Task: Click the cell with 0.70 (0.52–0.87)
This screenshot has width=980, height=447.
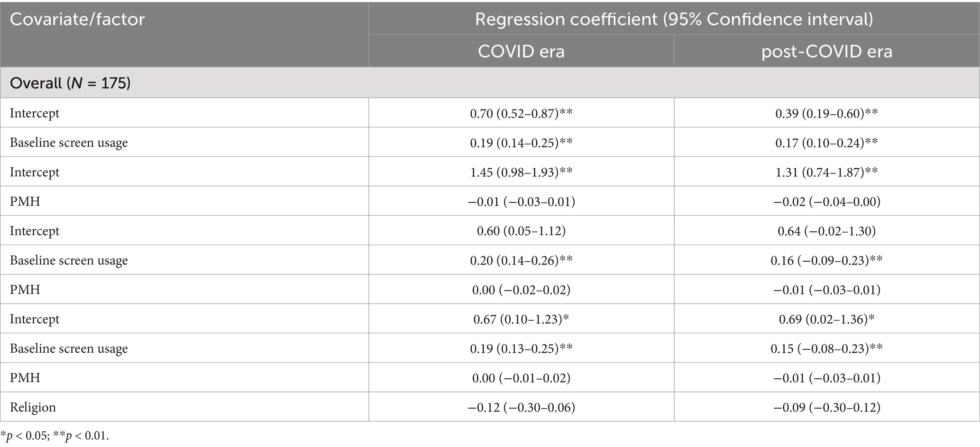Action: click(x=521, y=113)
